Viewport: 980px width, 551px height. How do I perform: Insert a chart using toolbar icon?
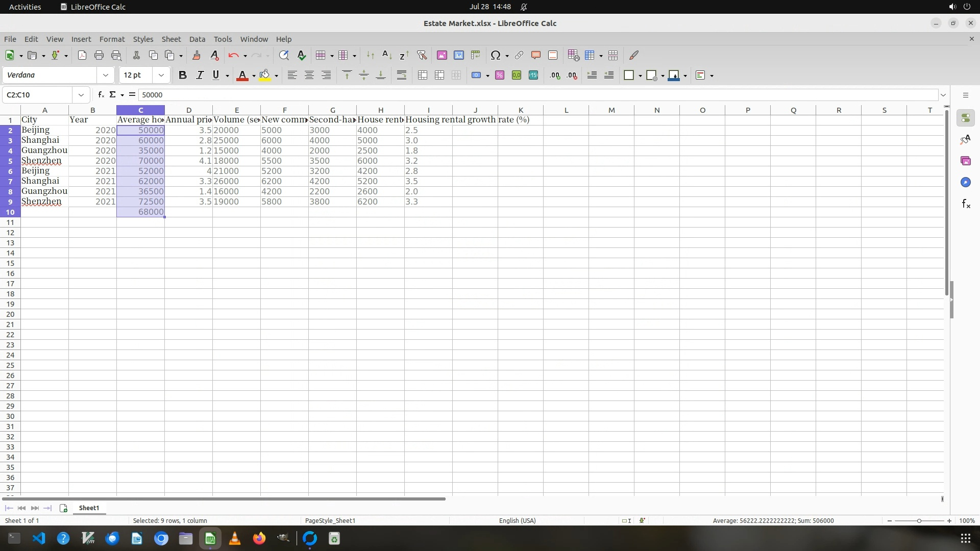tap(459, 56)
